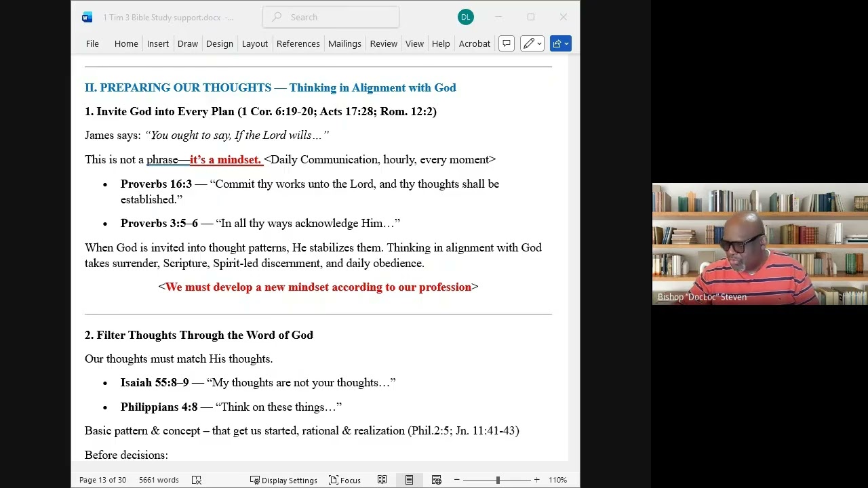Switch to the Insert ribbon tab
868x488 pixels.
[x=158, y=43]
